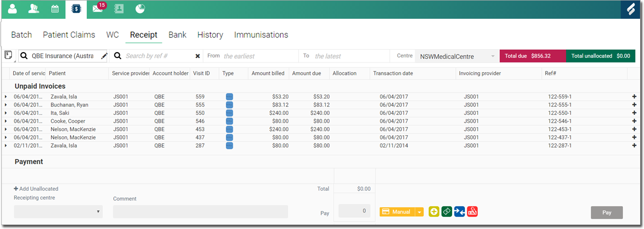Click the yellow Manual payment button
This screenshot has width=644, height=229.
click(397, 212)
